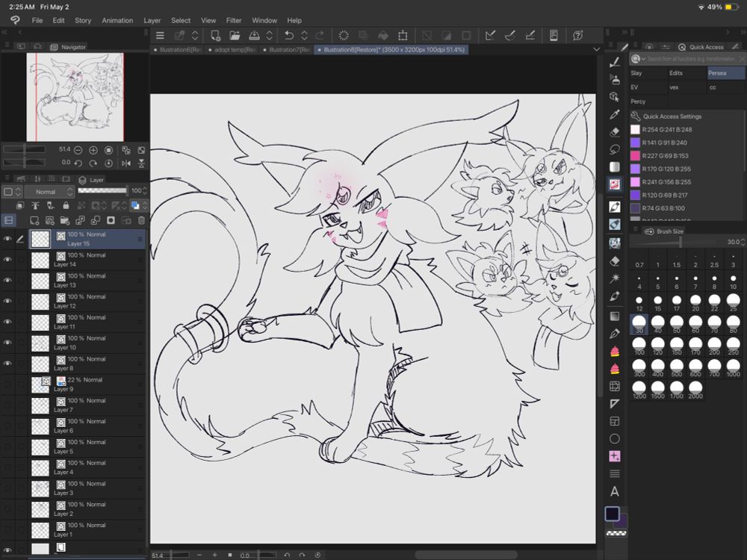Add a new raster layer
Image resolution: width=747 pixels, height=560 pixels.
34,220
